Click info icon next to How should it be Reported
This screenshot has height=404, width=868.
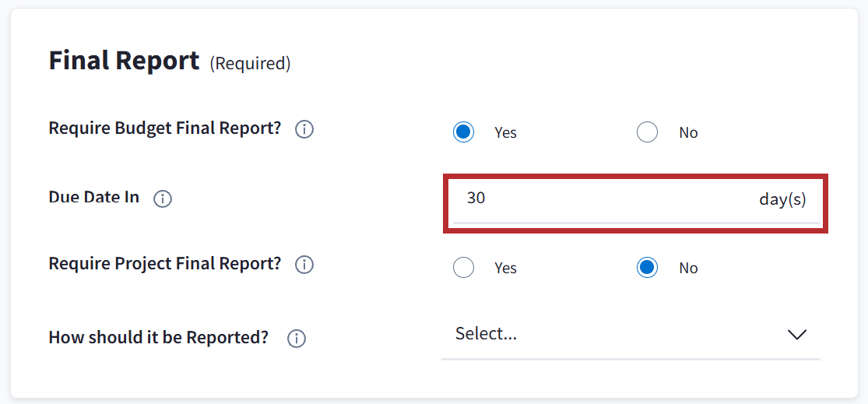297,339
